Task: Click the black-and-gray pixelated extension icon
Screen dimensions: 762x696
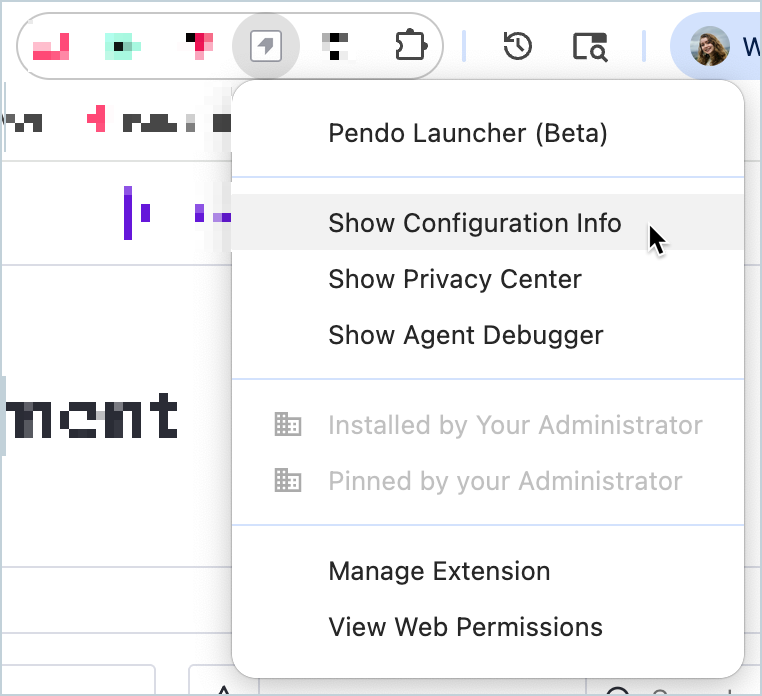Action: point(335,47)
